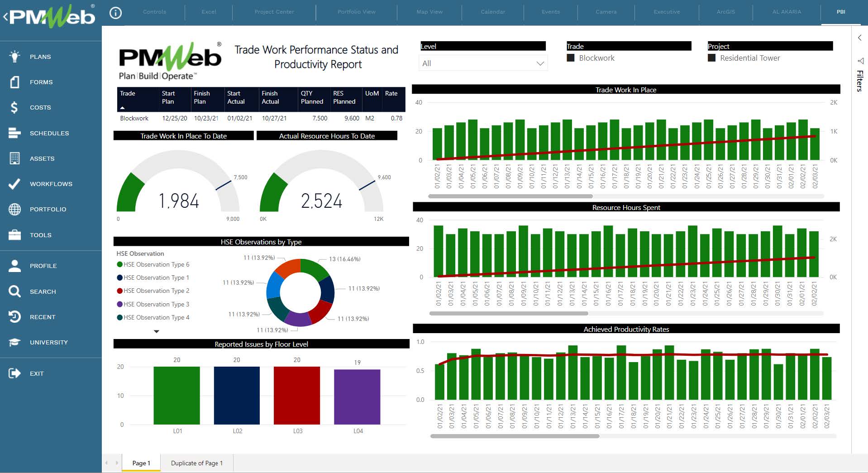
Task: Click the SCHEDULES menu label
Action: click(49, 133)
